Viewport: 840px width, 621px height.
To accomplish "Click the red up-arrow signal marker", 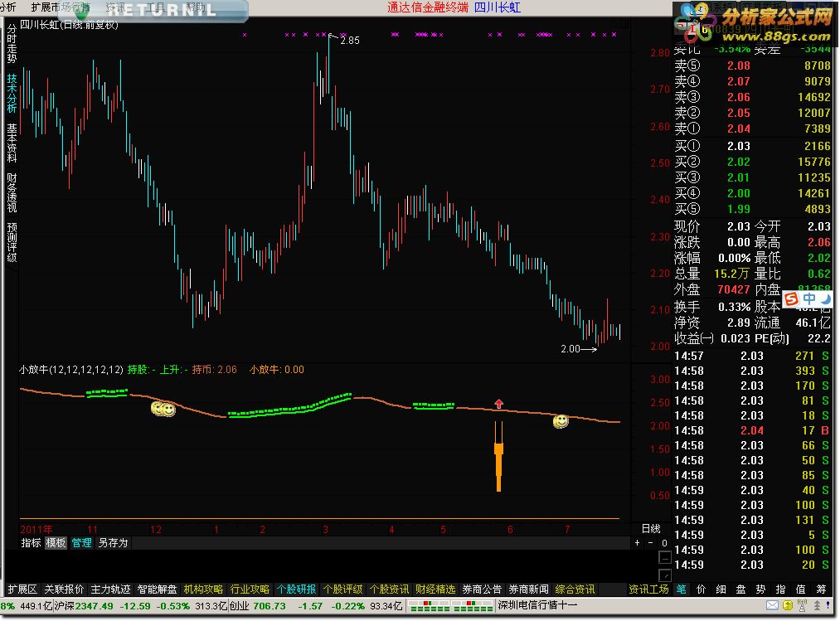I will tap(498, 404).
